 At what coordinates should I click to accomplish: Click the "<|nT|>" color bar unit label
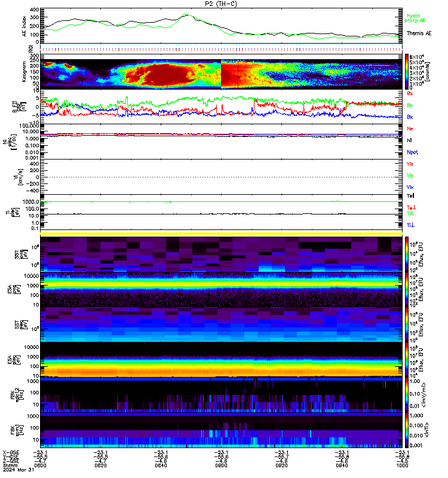coord(426,430)
